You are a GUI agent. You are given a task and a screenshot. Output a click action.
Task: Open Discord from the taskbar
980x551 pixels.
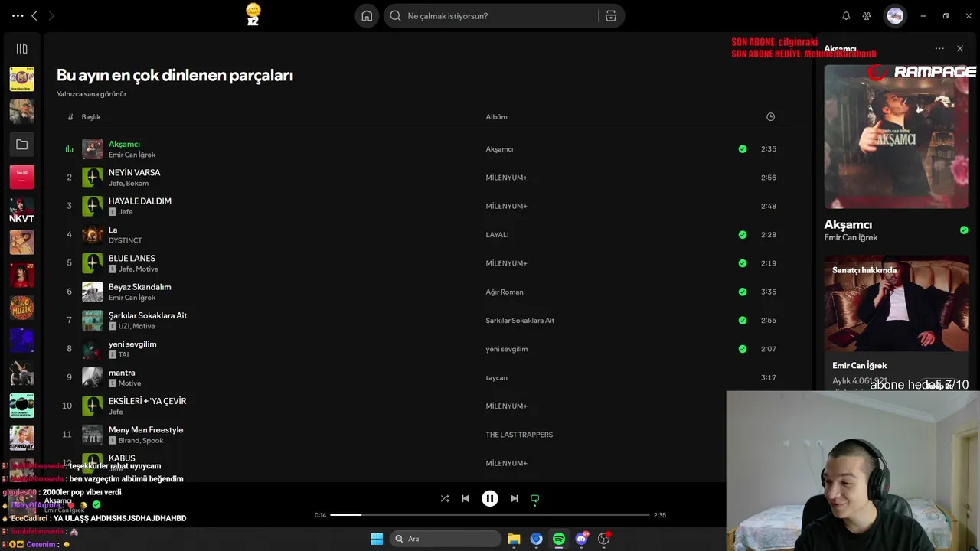point(581,539)
